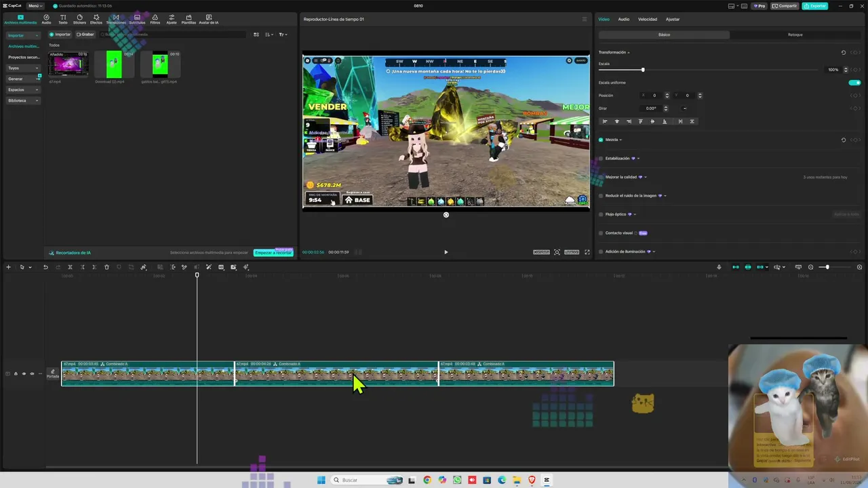This screenshot has height=488, width=868.
Task: Open the media filter dropdown
Action: point(283,35)
